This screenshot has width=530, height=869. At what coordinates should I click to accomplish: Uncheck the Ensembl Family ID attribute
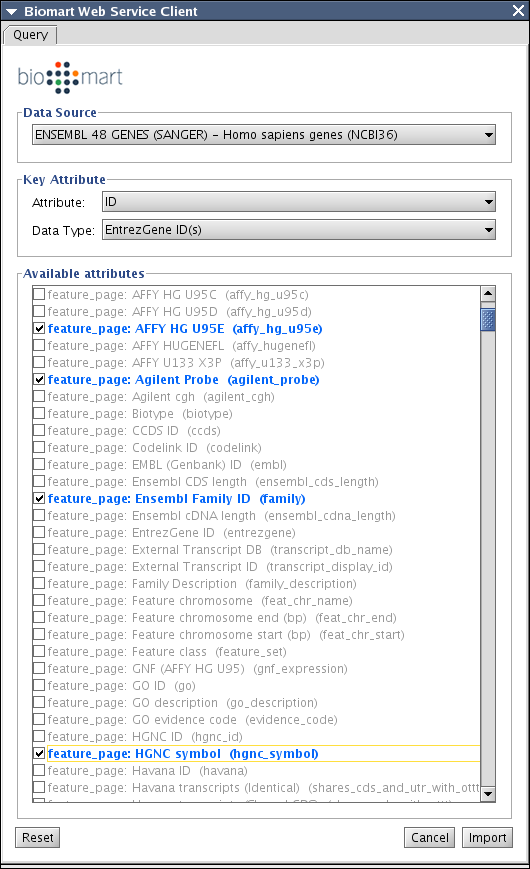pos(39,498)
